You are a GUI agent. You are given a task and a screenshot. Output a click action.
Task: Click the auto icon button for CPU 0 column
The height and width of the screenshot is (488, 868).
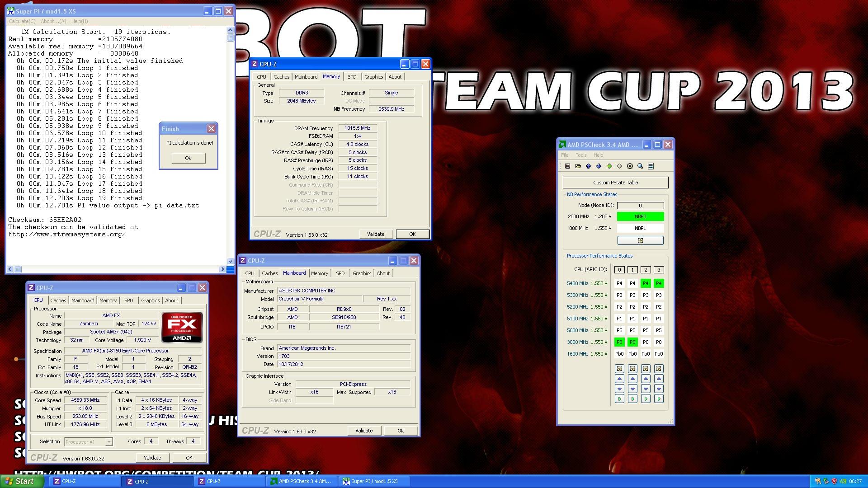pos(619,369)
